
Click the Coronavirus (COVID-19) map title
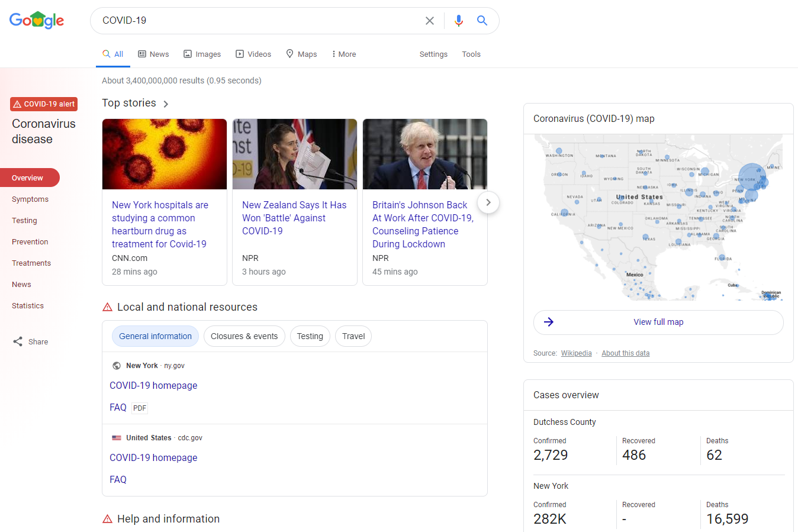594,119
